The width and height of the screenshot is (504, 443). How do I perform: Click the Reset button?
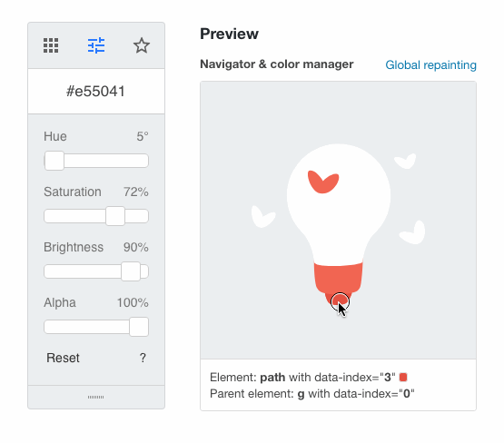[x=63, y=358]
